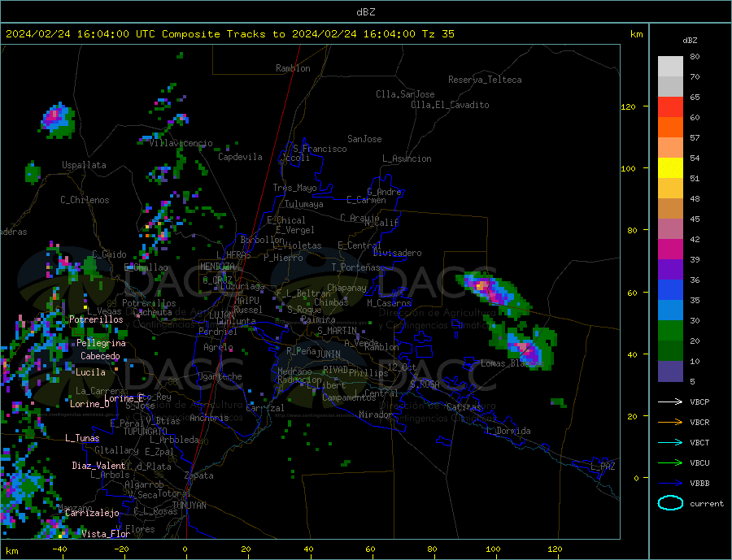732x560 pixels.
Task: Click the 'VBCU' legend label
Action: coord(699,463)
